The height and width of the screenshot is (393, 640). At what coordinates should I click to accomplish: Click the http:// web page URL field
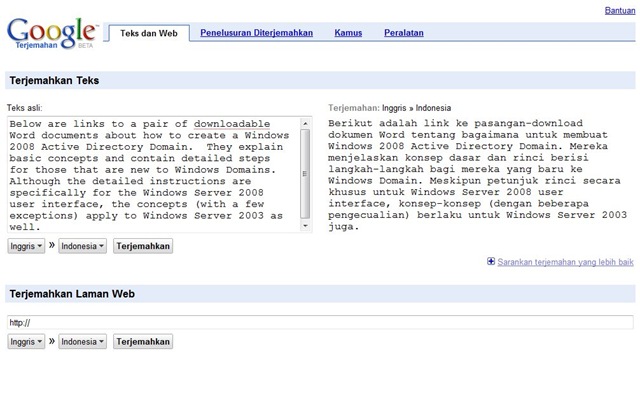320,322
